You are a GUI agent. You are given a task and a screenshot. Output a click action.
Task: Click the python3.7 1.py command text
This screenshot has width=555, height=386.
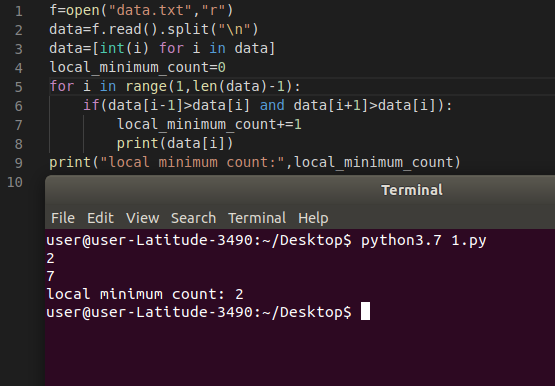(x=424, y=240)
